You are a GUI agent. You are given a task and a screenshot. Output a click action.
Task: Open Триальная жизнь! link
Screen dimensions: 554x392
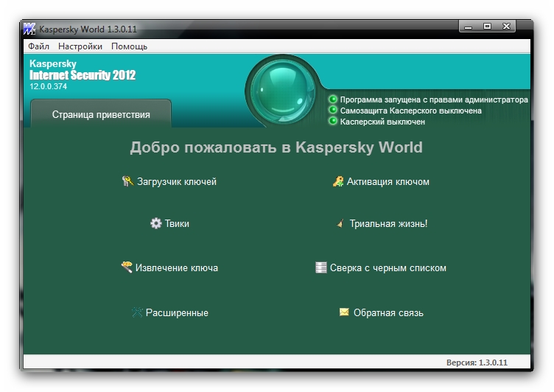(x=389, y=223)
